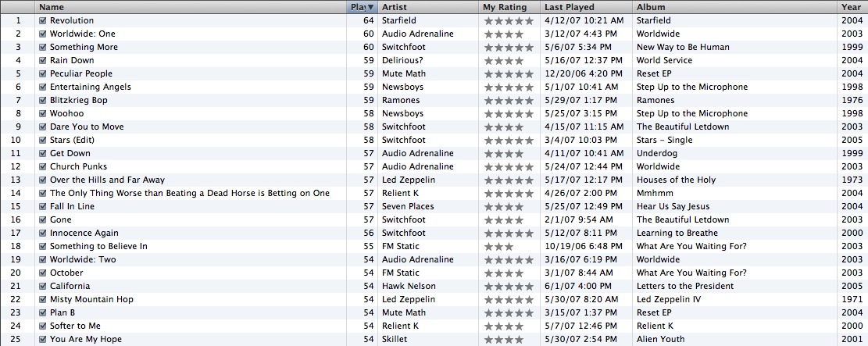This screenshot has width=868, height=346.
Task: Click the artist Skillet
Action: 395,339
